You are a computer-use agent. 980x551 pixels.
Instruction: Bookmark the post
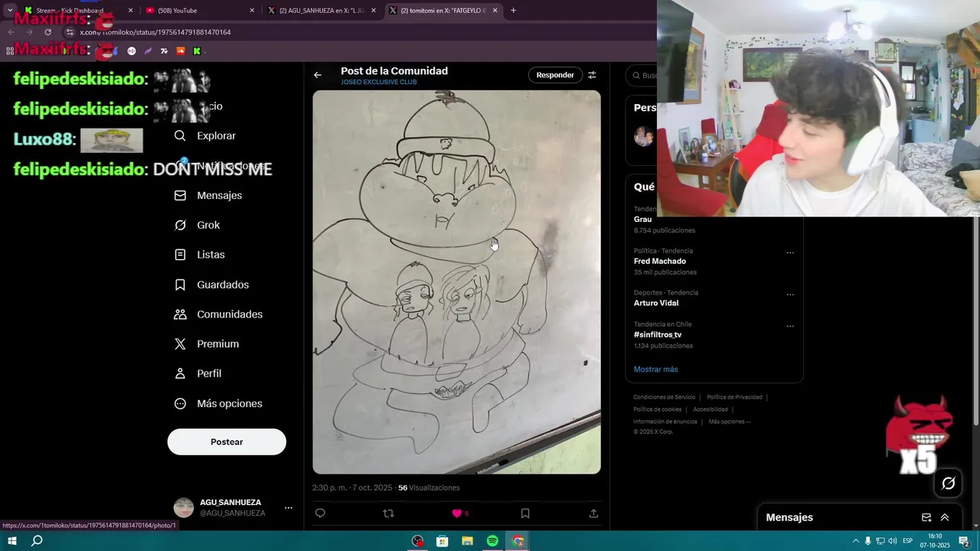[525, 514]
